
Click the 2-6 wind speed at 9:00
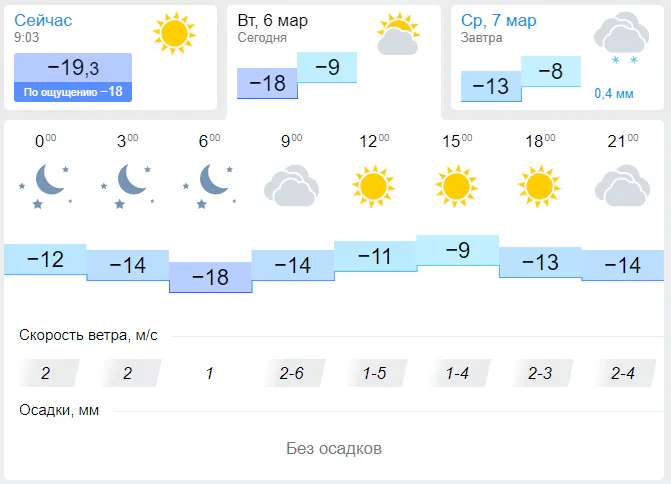click(x=292, y=373)
